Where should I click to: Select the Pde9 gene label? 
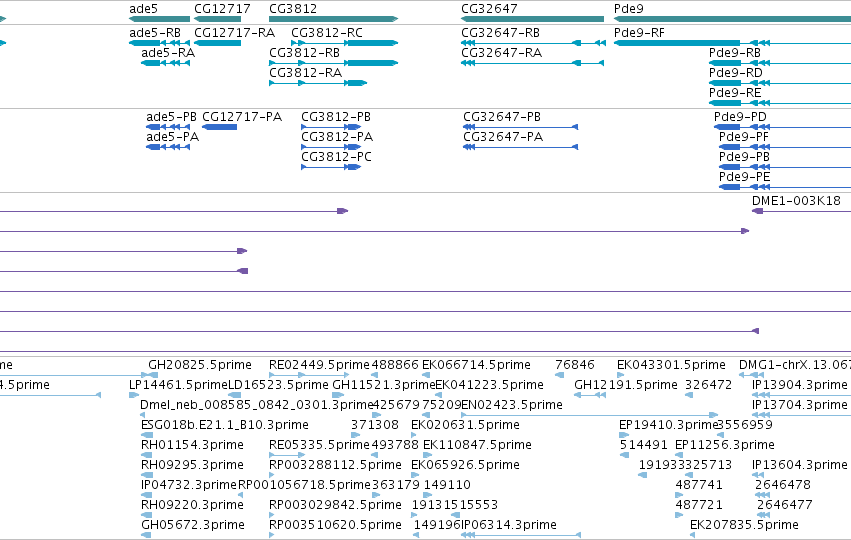point(628,9)
